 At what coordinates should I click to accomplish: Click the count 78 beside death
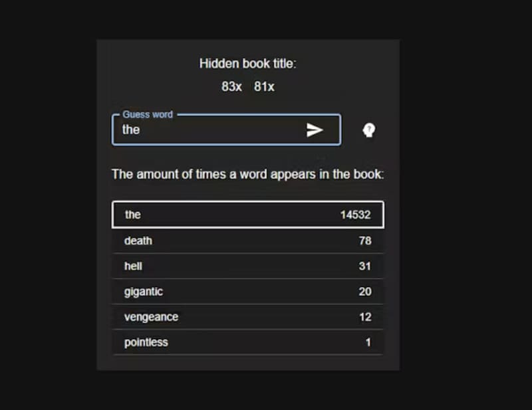click(x=365, y=241)
